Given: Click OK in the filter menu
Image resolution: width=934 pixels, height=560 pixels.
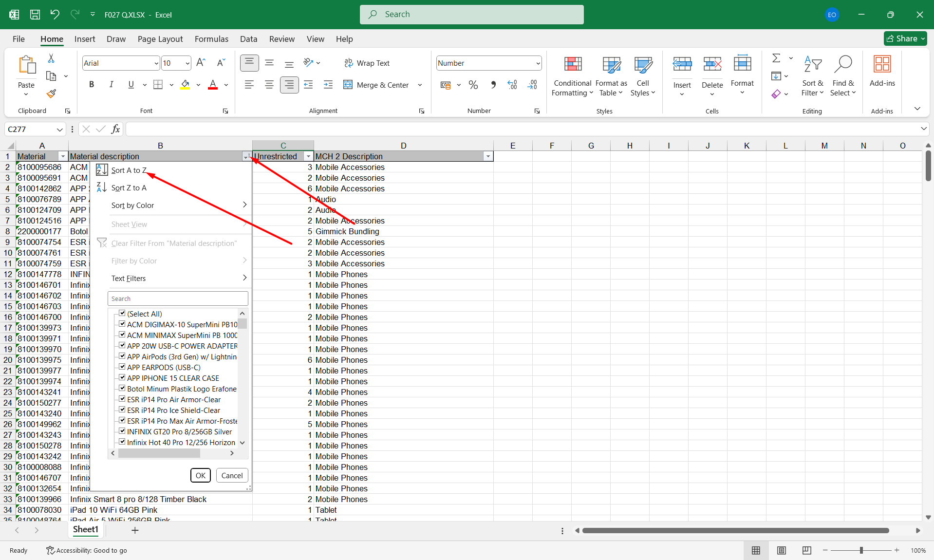Looking at the screenshot, I should 200,475.
